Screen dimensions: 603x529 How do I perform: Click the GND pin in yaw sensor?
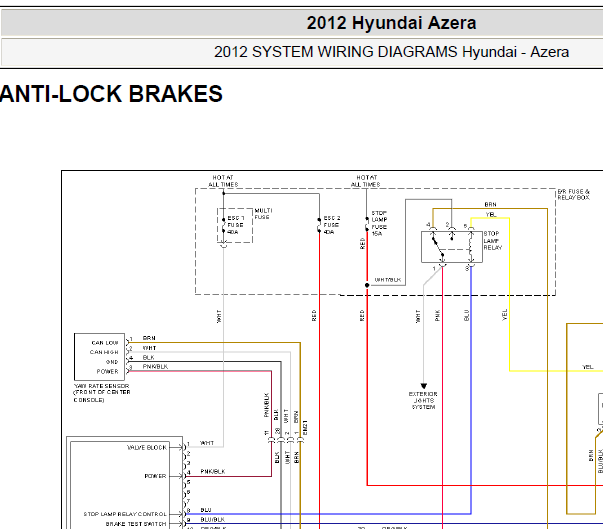112,362
